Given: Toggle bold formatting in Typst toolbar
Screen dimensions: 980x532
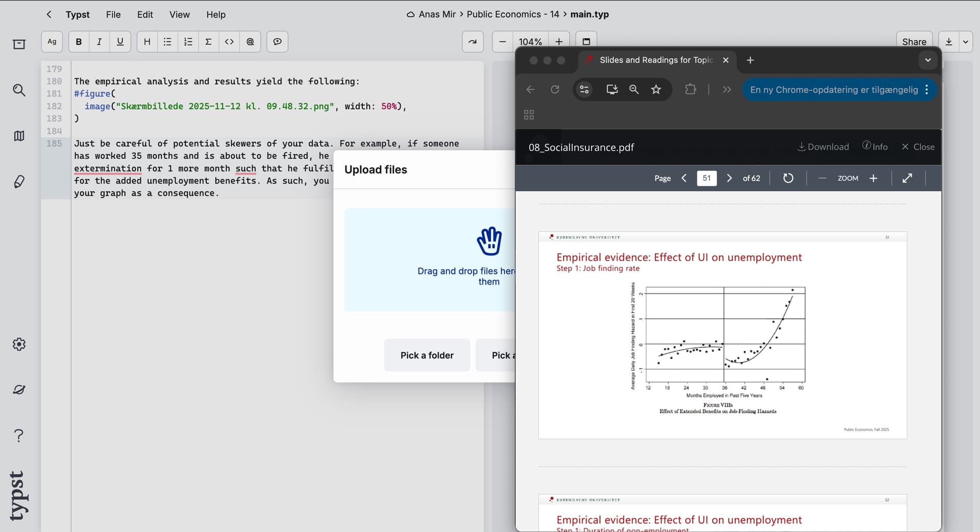Looking at the screenshot, I should (79, 42).
